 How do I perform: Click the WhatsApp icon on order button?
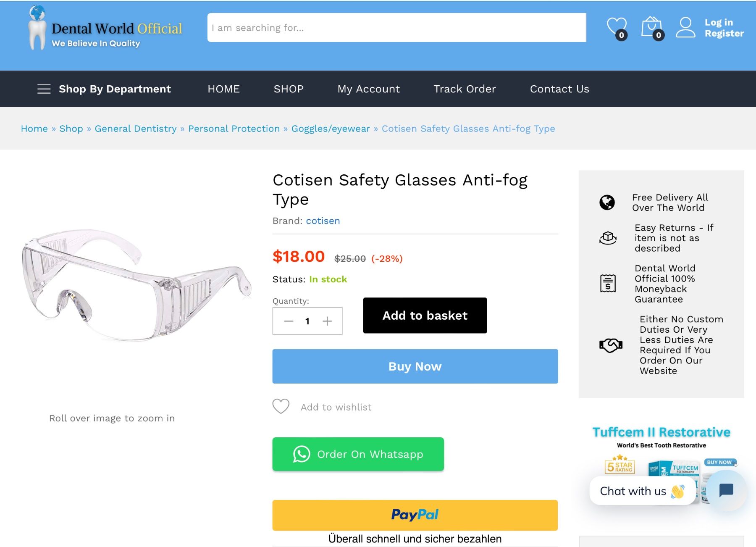(x=302, y=454)
